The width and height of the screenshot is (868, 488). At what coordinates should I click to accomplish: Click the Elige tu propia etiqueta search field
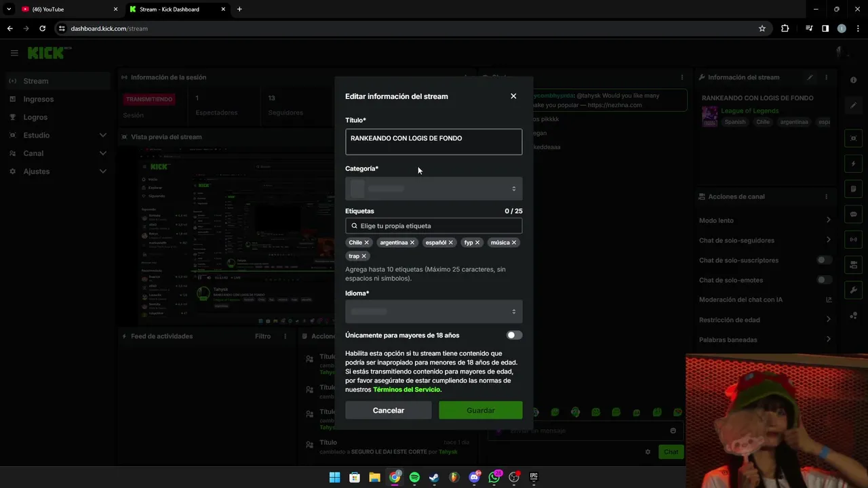tap(434, 226)
